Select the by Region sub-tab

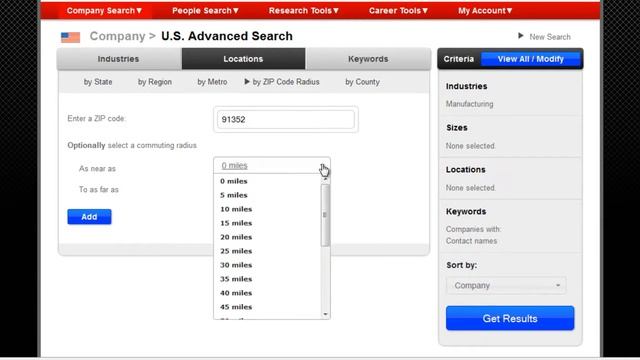point(155,82)
